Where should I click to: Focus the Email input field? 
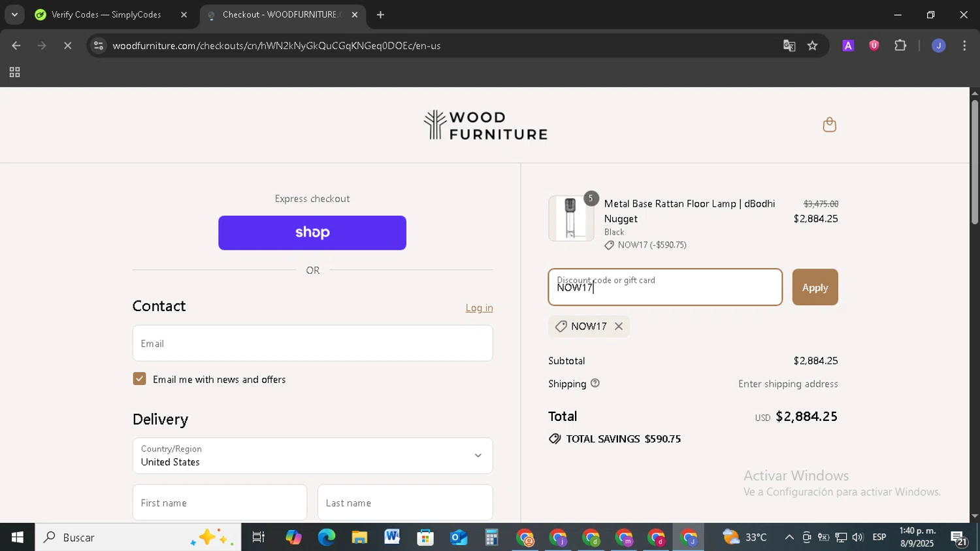(x=312, y=343)
